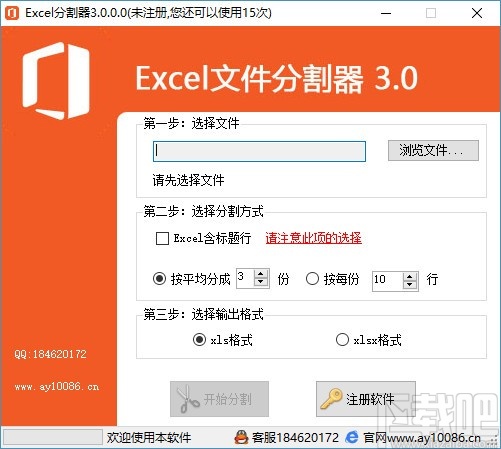
Task: Select the 按每份 radio button
Action: (x=312, y=279)
